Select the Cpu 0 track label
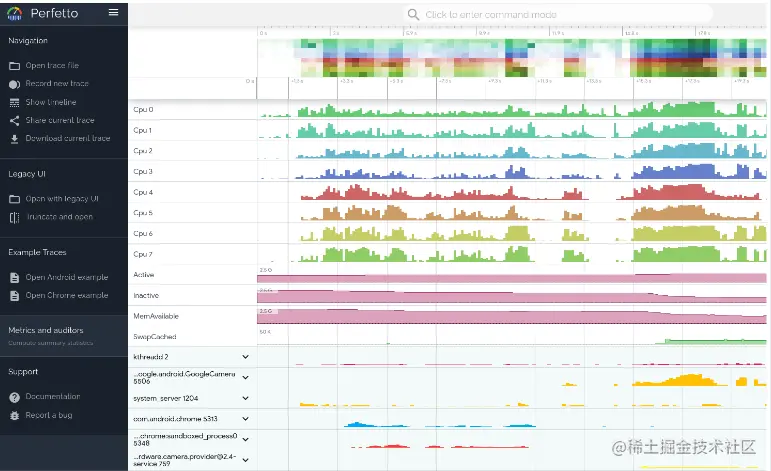This screenshot has width=771, height=471. [x=143, y=110]
